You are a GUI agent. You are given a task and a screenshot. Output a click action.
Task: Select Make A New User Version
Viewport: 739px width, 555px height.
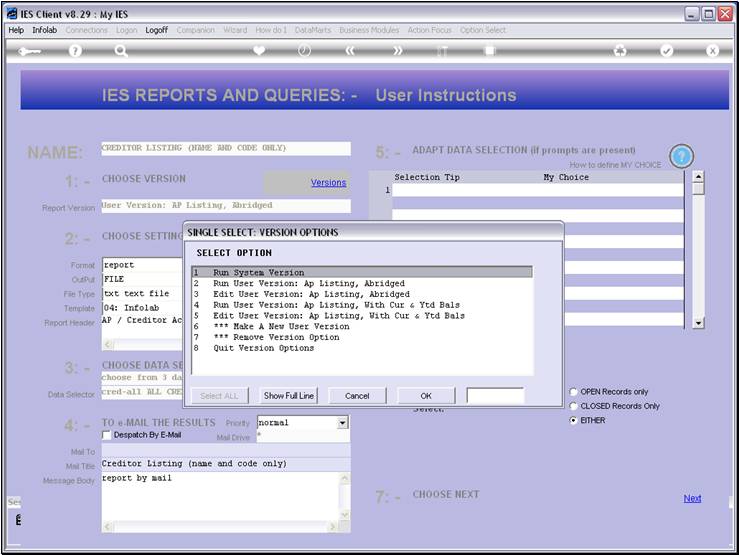point(362,326)
